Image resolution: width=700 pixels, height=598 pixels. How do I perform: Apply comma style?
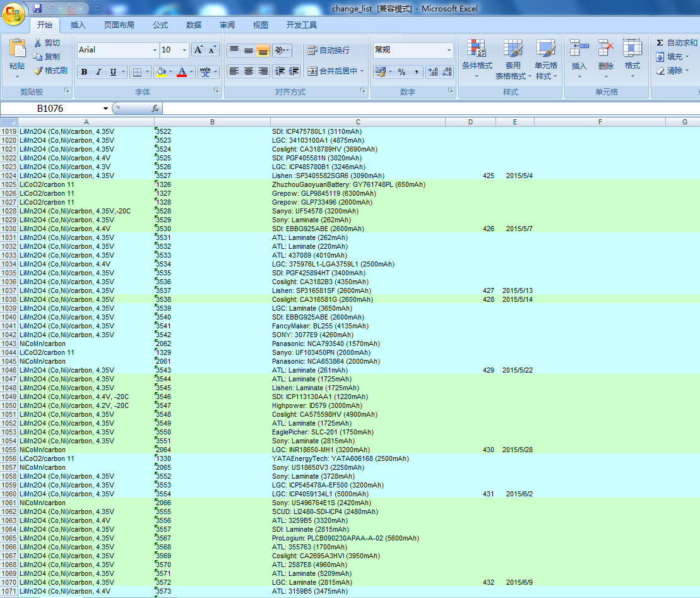click(416, 71)
